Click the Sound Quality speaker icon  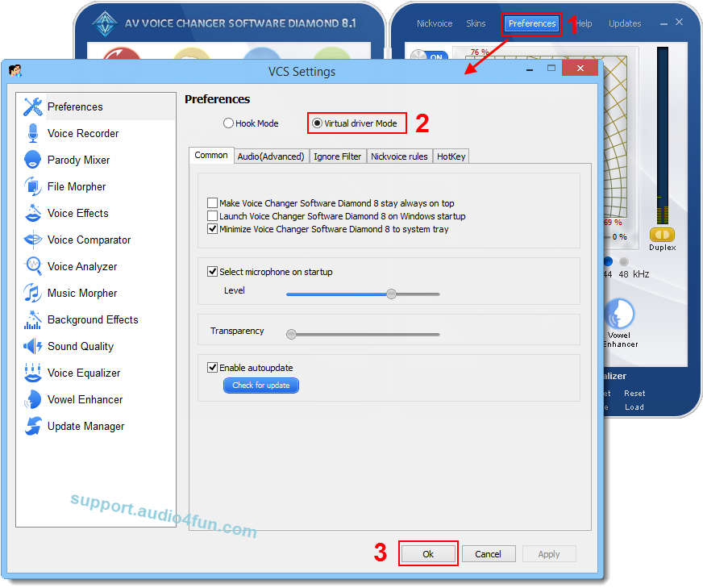click(33, 346)
